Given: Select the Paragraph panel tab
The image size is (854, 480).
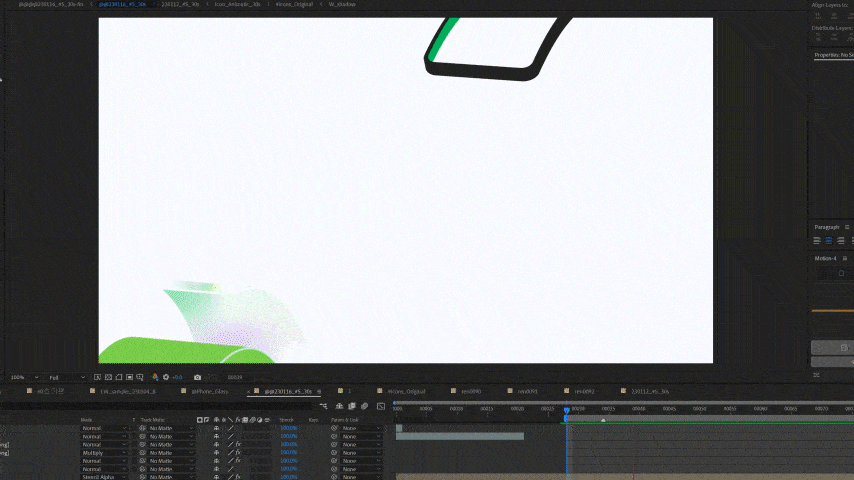Looking at the screenshot, I should coord(827,227).
